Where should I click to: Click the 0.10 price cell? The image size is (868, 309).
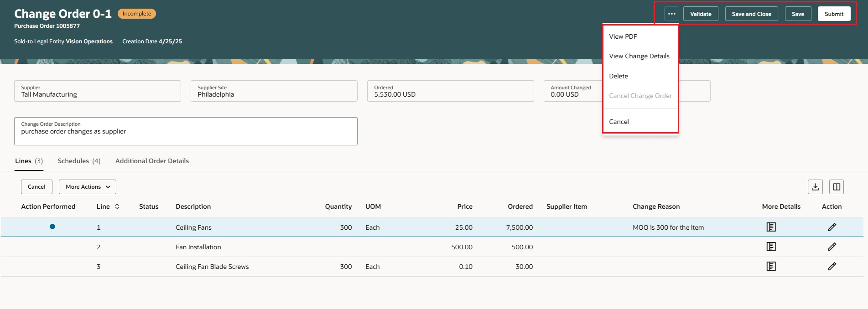(466, 267)
